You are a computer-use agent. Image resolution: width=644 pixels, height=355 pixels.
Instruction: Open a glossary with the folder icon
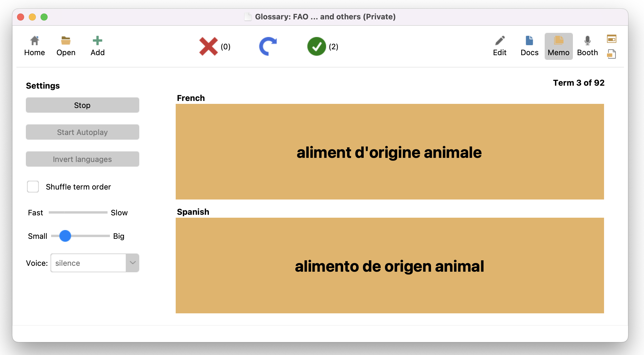pos(66,46)
